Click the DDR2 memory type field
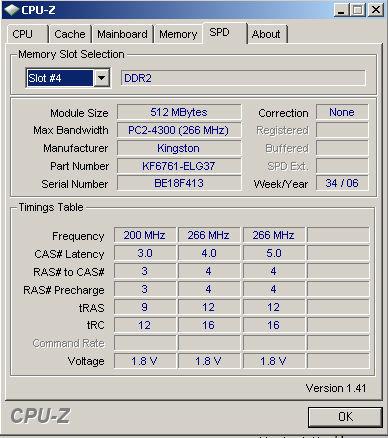This screenshot has height=438, width=388. point(243,78)
